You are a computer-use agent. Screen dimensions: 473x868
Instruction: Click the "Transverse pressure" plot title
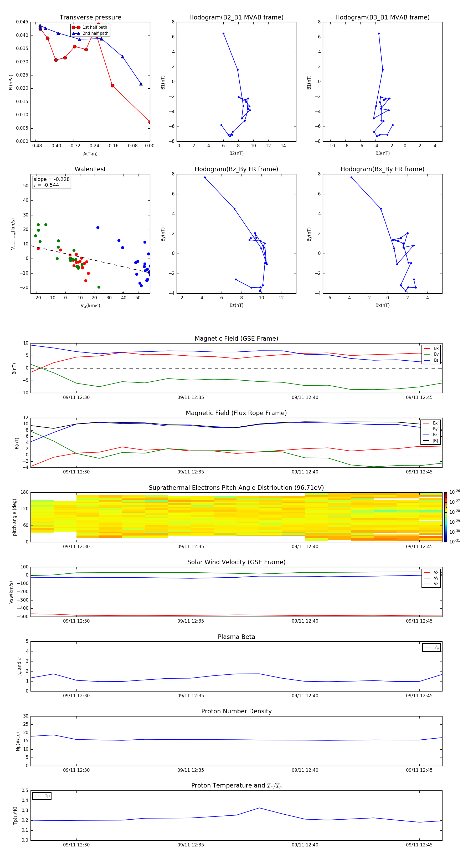coord(90,18)
